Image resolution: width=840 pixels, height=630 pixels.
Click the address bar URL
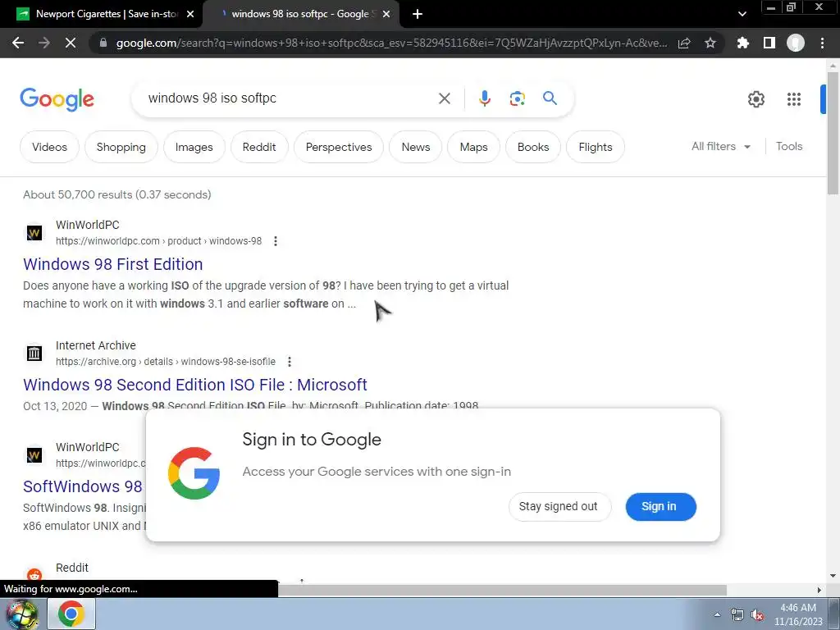pyautogui.click(x=391, y=43)
